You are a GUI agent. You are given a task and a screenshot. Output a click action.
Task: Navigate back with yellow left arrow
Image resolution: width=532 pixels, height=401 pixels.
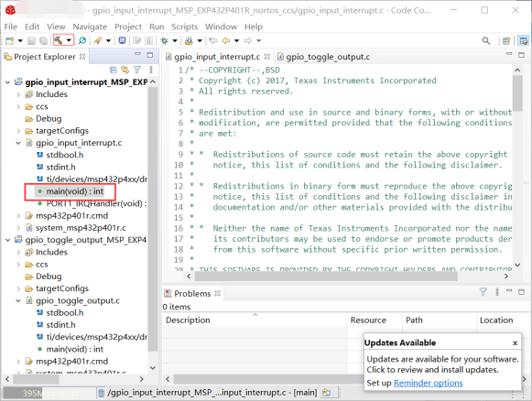click(226, 40)
